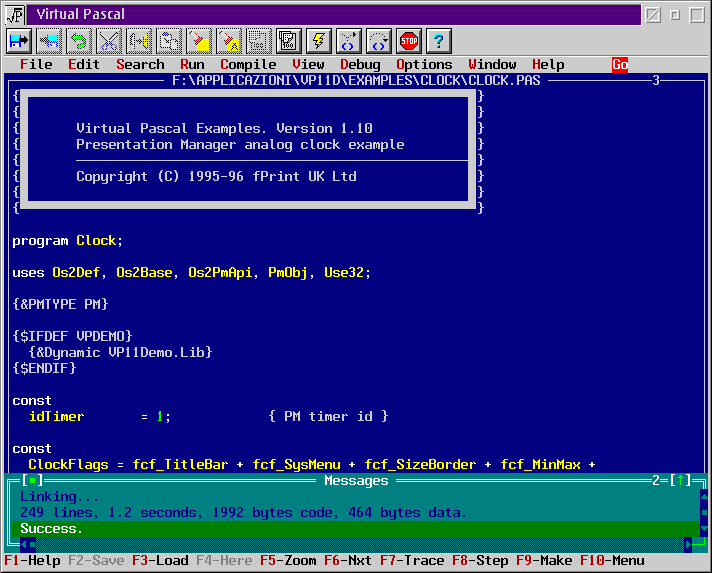The height and width of the screenshot is (573, 712).
Task: Zoom the Messages window with up arrow
Action: click(680, 480)
